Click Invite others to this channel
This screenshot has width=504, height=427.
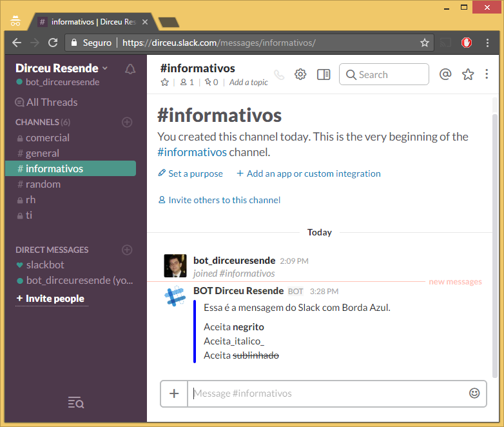pyautogui.click(x=224, y=200)
